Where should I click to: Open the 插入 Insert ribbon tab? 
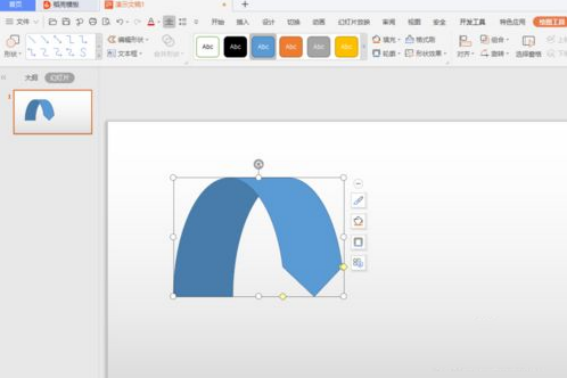point(243,22)
